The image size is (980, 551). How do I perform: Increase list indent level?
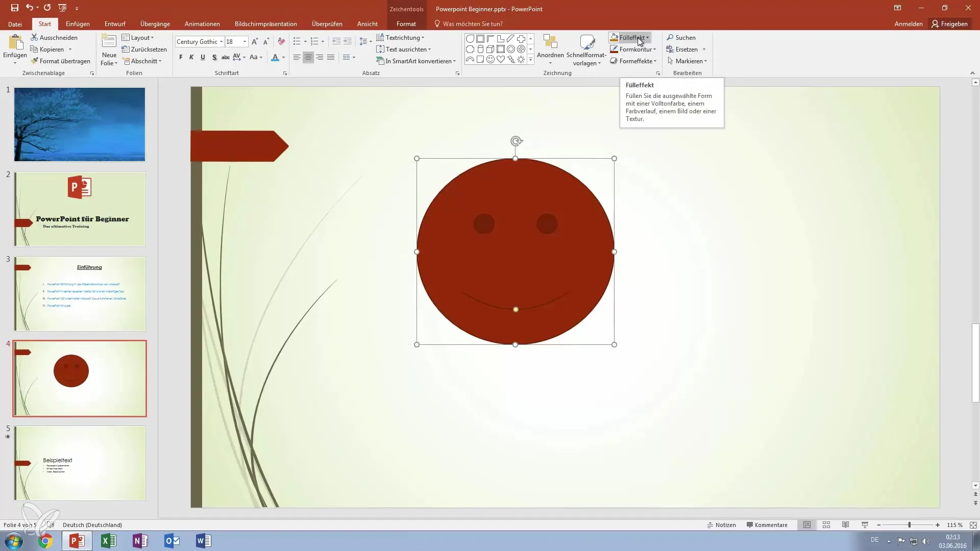[348, 42]
